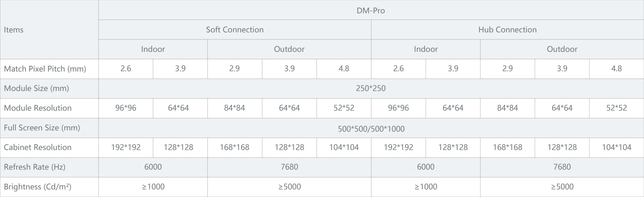Click the Module Resolution row label
This screenshot has width=644, height=197.
pos(38,108)
